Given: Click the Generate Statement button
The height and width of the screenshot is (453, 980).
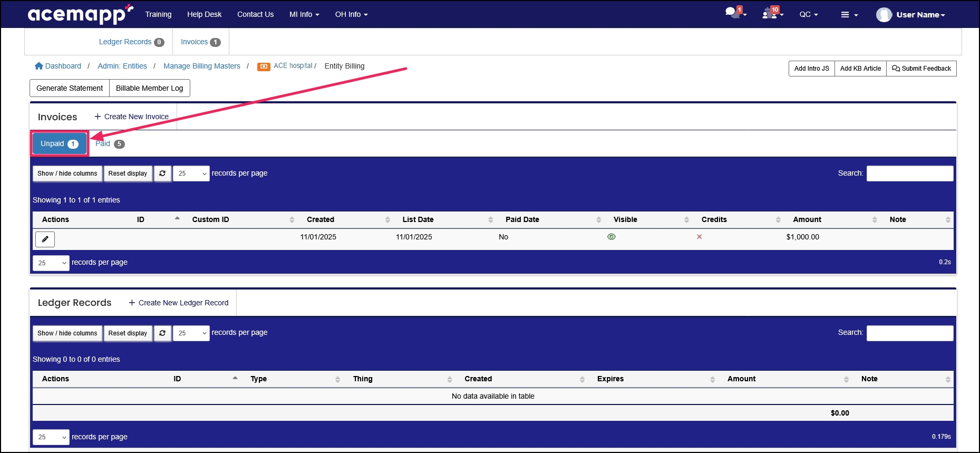Looking at the screenshot, I should click(x=70, y=88).
